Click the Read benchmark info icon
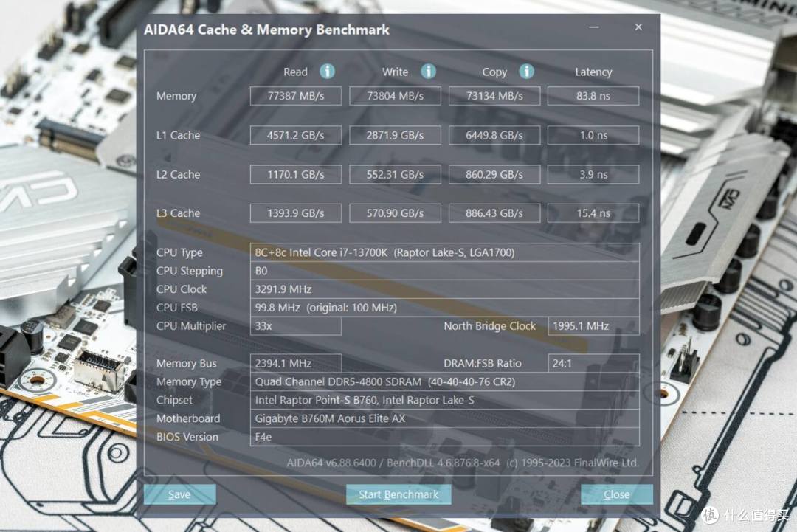 [327, 72]
